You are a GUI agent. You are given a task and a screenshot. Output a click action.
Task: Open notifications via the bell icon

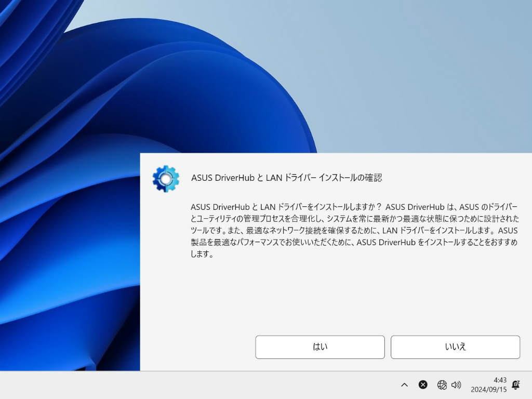coord(516,385)
